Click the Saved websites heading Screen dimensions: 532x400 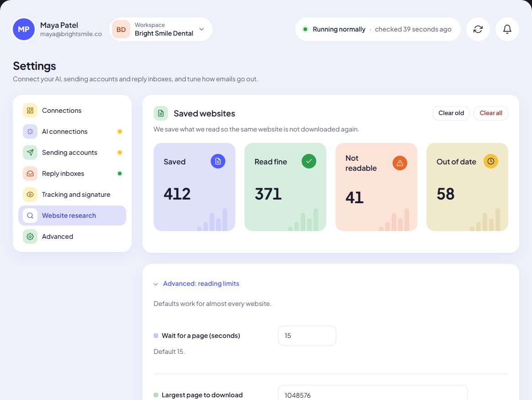[204, 113]
